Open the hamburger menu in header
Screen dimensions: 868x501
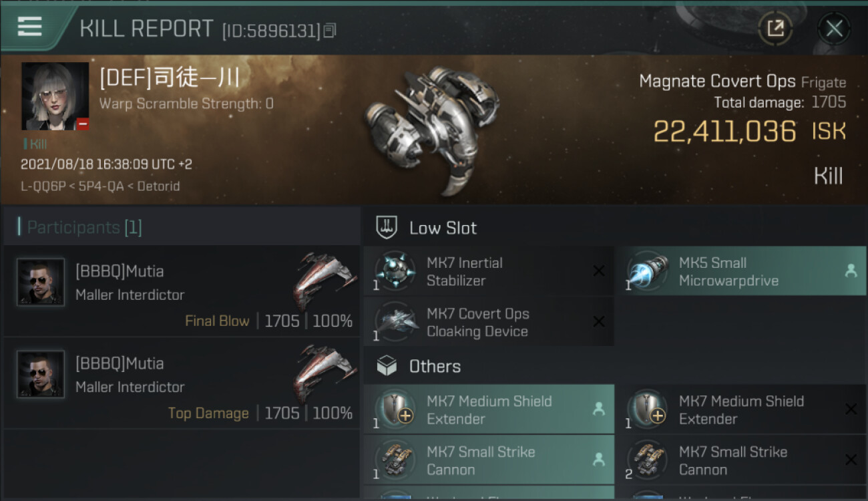(x=30, y=27)
